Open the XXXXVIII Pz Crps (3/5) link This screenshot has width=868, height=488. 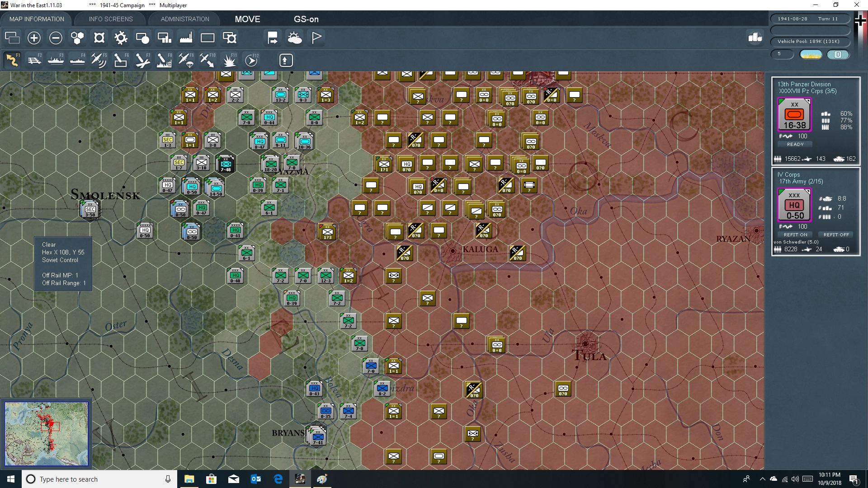click(x=807, y=91)
